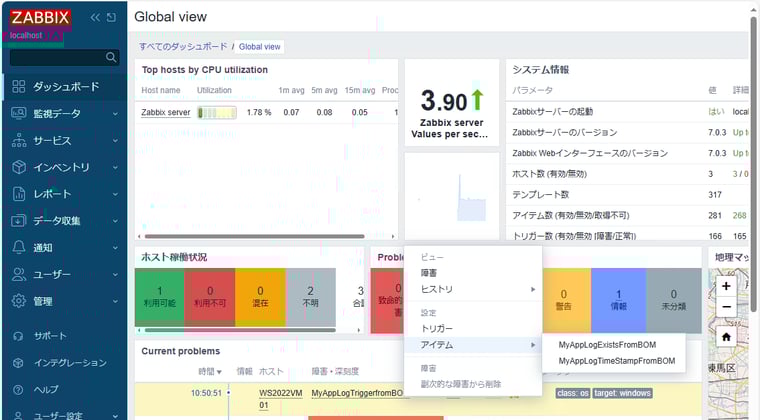Open the MyAppLogTriggerfromBOM problem link
760x420 pixels.
pyautogui.click(x=357, y=393)
